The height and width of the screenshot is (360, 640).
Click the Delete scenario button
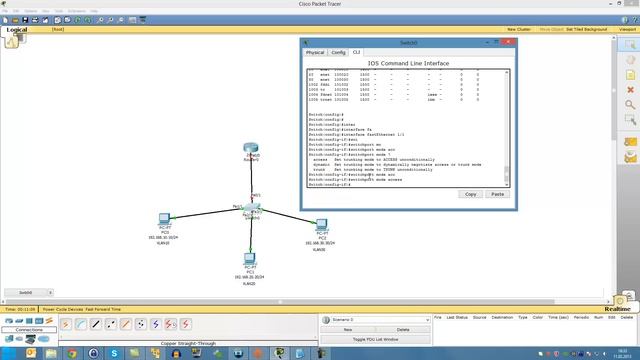(x=403, y=329)
